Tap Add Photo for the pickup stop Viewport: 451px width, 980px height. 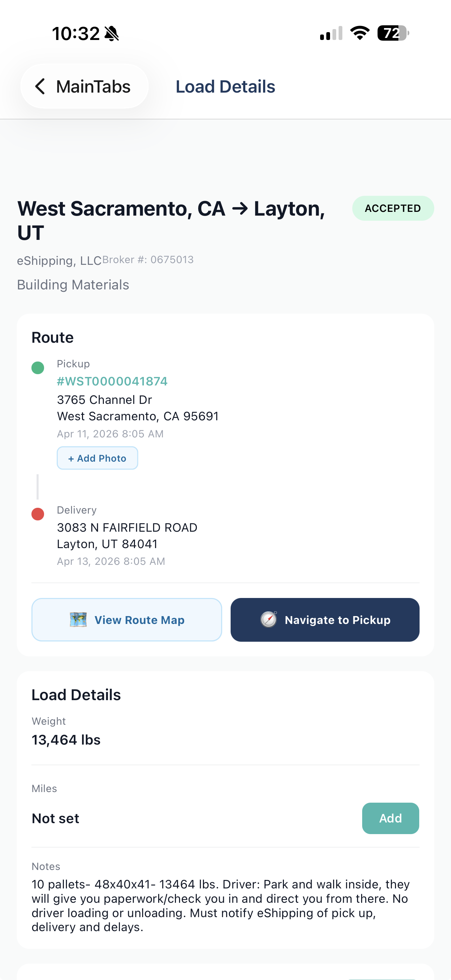[x=97, y=458]
